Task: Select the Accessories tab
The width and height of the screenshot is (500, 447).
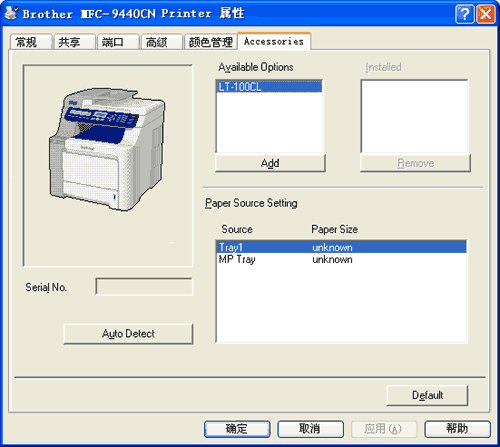Action: pyautogui.click(x=274, y=41)
